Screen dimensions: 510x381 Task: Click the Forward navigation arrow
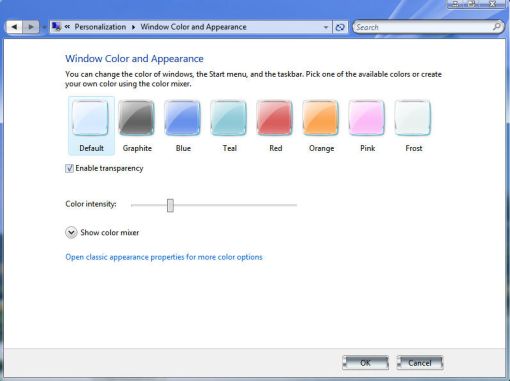point(31,27)
